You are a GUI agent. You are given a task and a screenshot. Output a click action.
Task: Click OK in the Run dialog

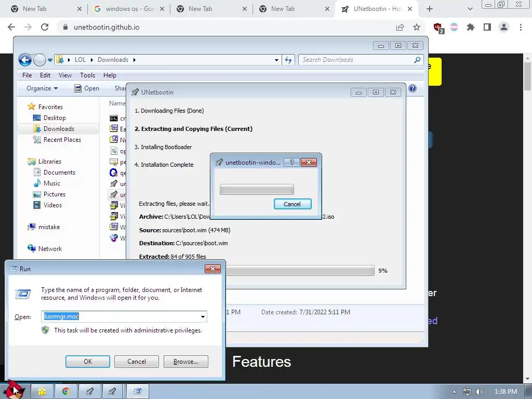point(87,362)
